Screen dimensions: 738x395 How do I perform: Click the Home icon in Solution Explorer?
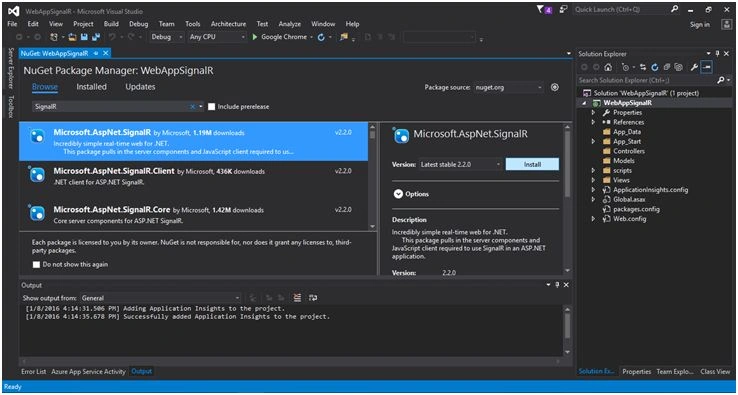coord(608,67)
